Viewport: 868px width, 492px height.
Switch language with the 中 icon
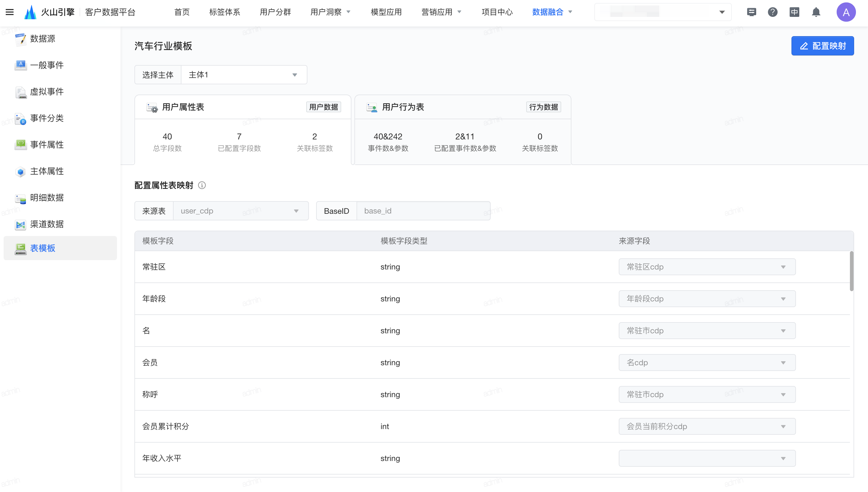pyautogui.click(x=794, y=12)
